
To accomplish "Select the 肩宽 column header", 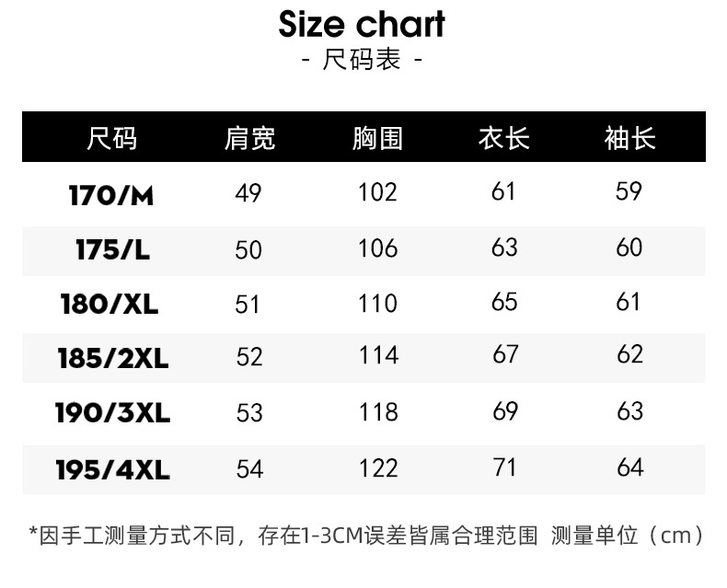I will coord(249,138).
